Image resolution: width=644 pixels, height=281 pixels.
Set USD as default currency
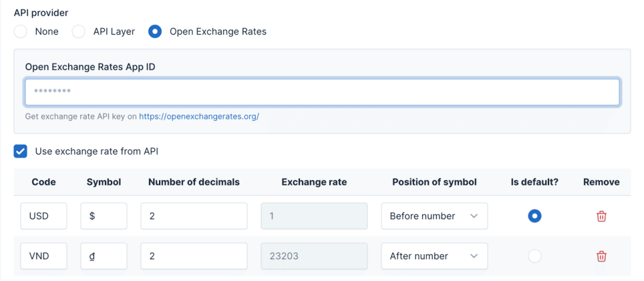coord(534,216)
